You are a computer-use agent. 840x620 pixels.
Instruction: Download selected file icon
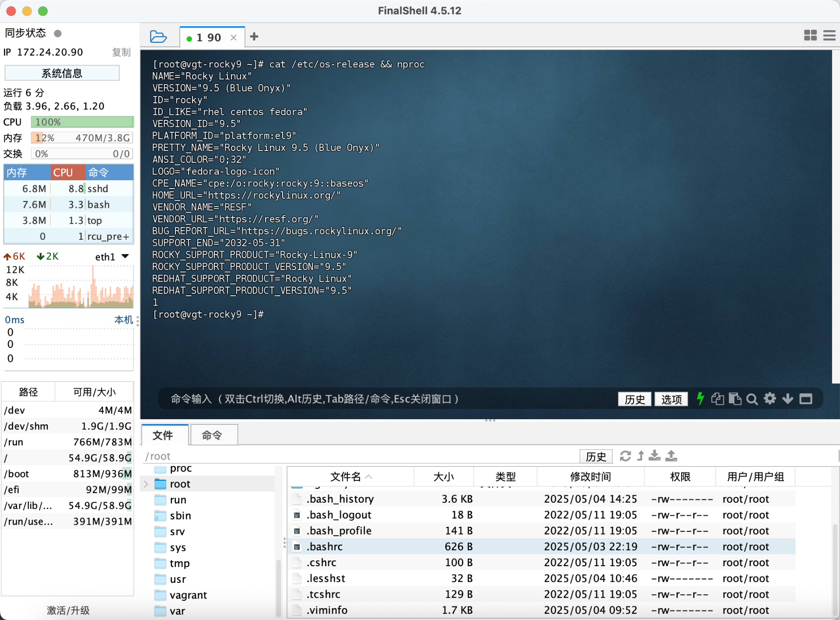[x=654, y=456]
